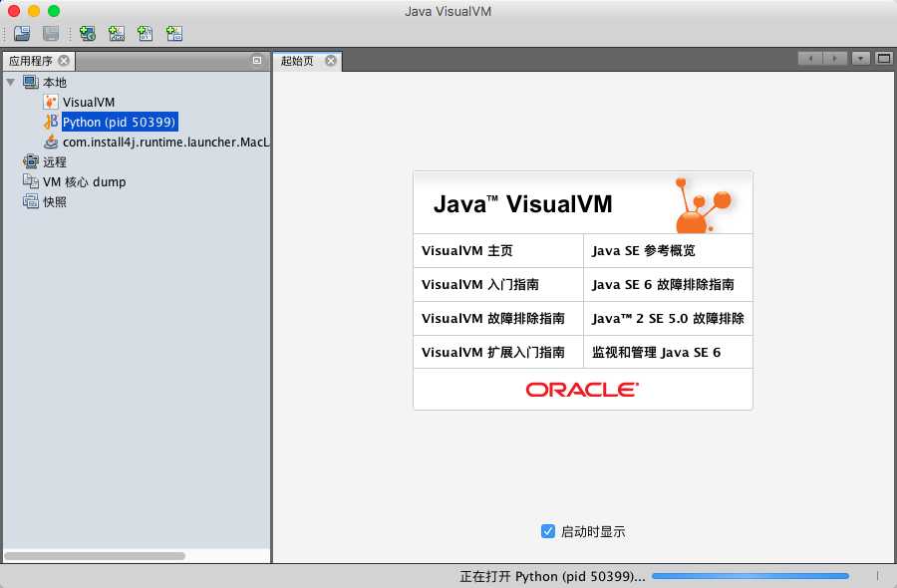Open VisualVM 扩展入门指南 link
The width and height of the screenshot is (897, 588).
tap(493, 352)
